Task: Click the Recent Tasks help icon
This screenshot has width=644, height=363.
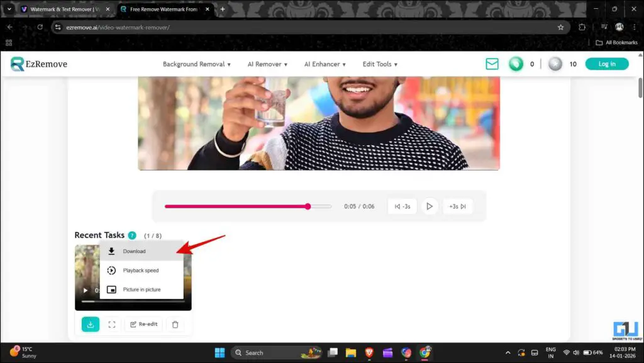Action: pyautogui.click(x=132, y=235)
